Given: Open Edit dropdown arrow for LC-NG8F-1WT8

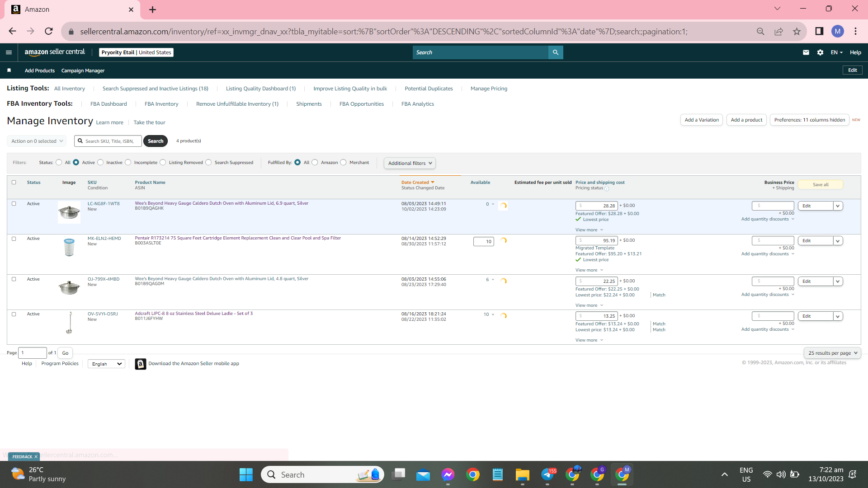Looking at the screenshot, I should [838, 206].
